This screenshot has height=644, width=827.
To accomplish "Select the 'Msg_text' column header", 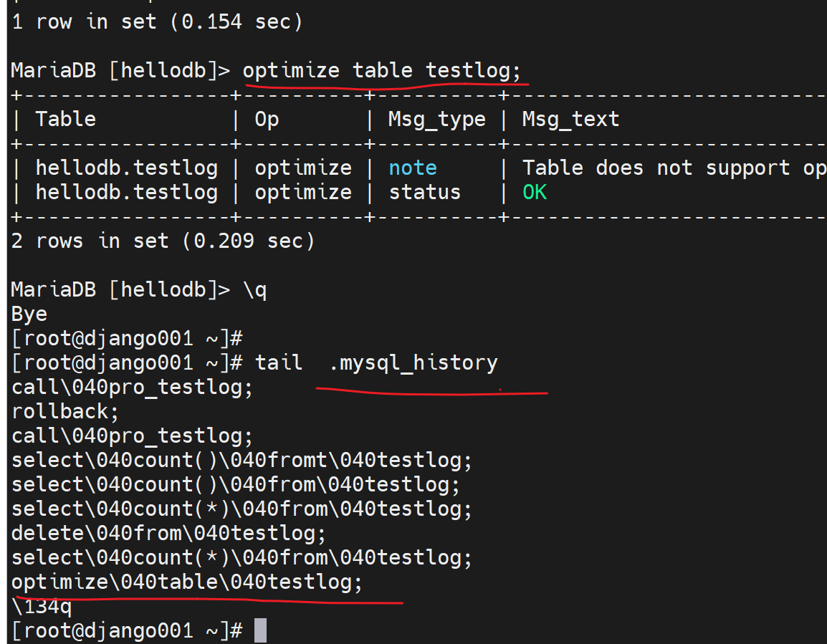I will (570, 119).
